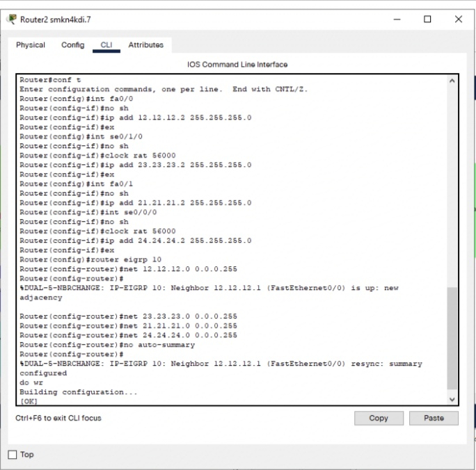Viewport: 476px width, 470px height.
Task: Click the 'is up: new adjacency' message
Action: 209,293
